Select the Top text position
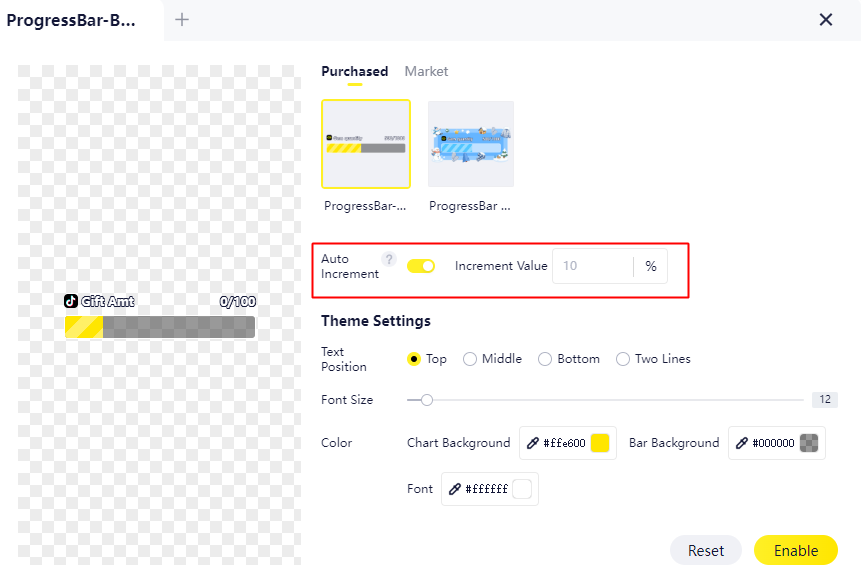 [414, 359]
